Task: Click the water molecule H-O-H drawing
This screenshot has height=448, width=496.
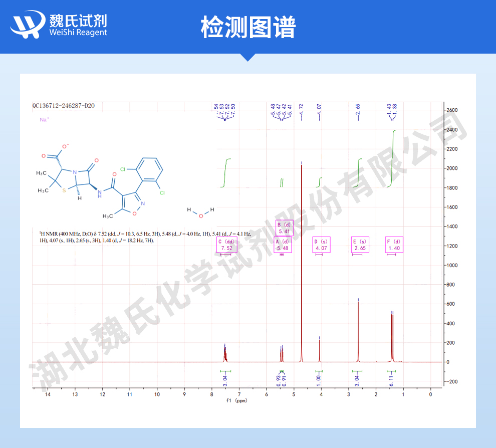Action: click(200, 212)
